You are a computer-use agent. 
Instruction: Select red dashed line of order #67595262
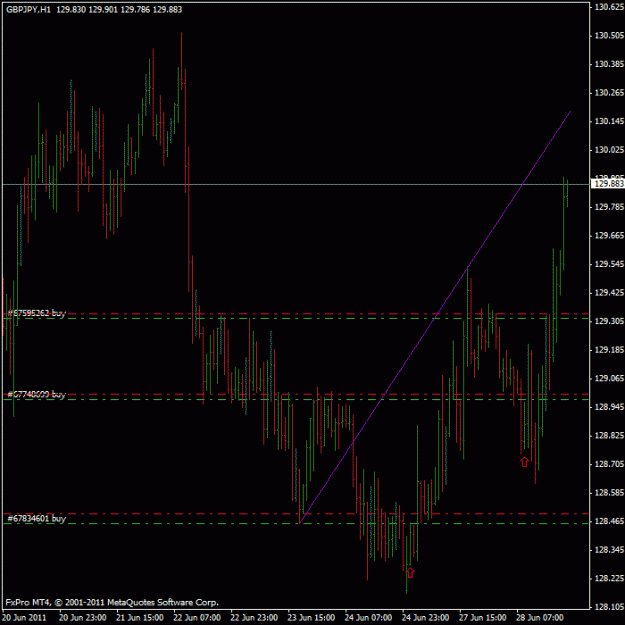pos(295,314)
